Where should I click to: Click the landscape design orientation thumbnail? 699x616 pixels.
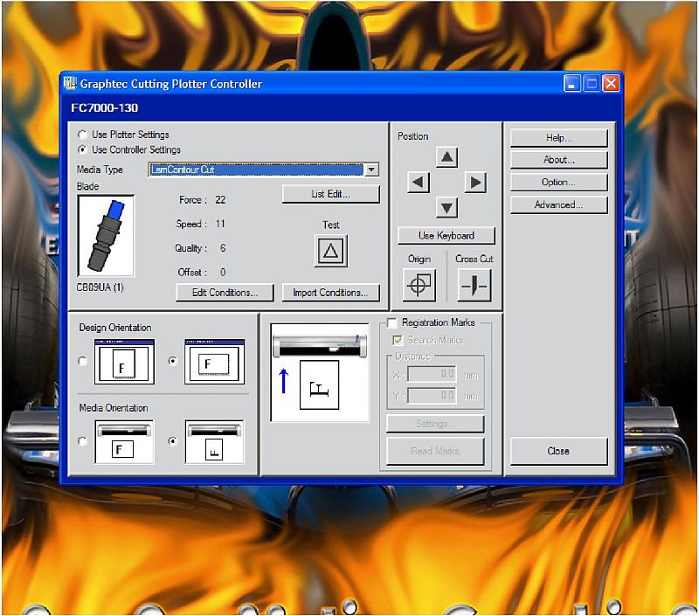point(215,362)
